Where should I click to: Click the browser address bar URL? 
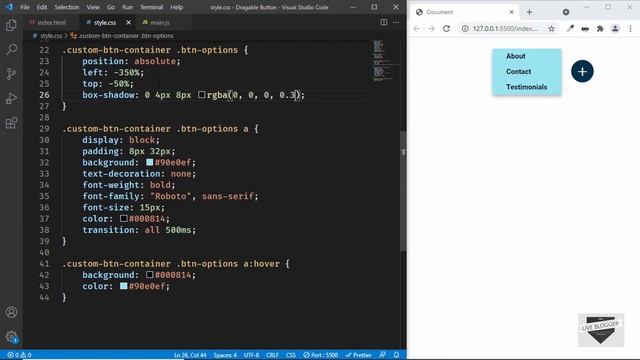[x=505, y=29]
